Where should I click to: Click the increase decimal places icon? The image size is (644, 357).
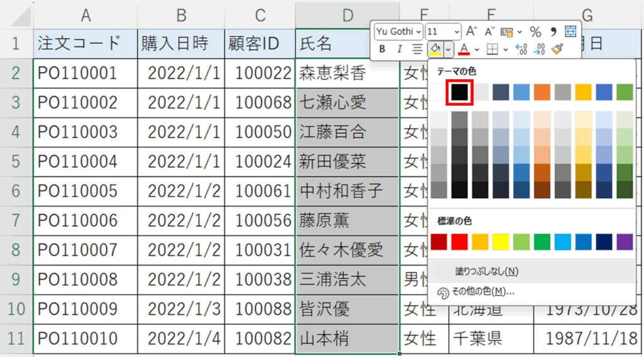tap(521, 49)
